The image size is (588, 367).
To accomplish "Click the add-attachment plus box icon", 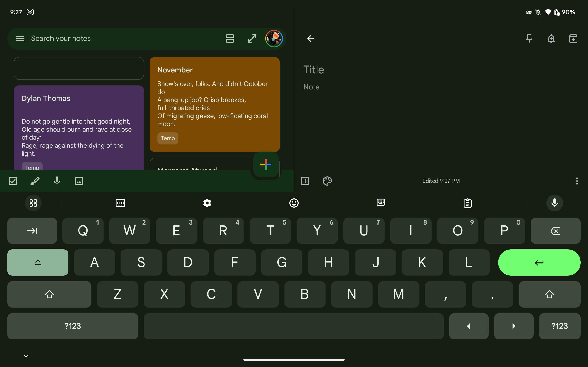I will pos(305,181).
